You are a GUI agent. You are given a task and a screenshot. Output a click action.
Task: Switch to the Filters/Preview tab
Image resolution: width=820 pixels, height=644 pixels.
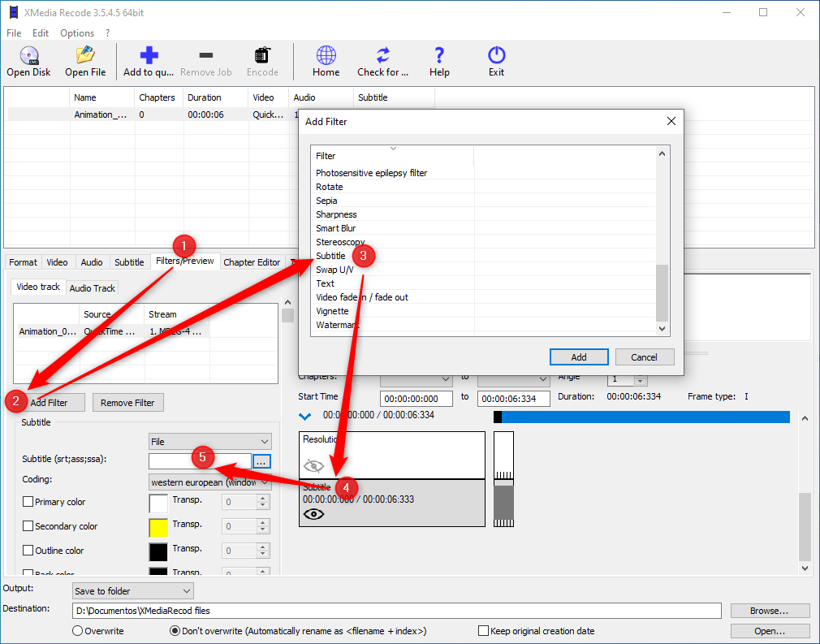[184, 261]
